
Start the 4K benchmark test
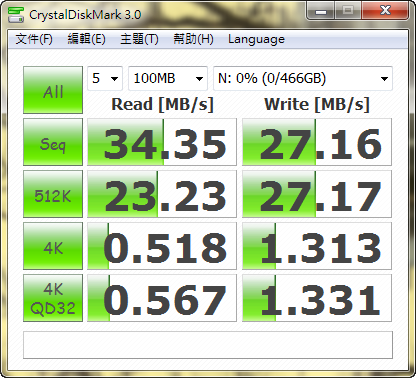coord(53,246)
